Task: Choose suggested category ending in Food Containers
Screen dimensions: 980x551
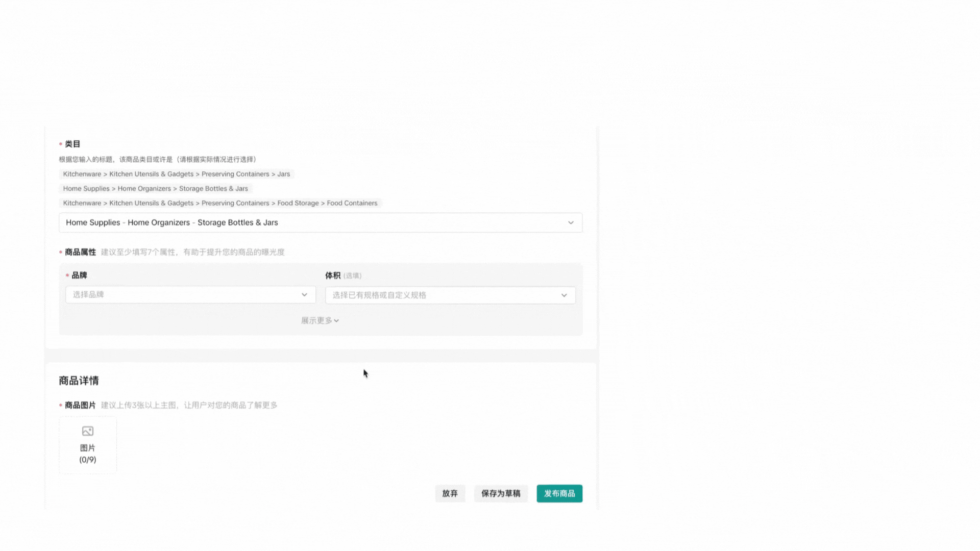Action: [220, 203]
